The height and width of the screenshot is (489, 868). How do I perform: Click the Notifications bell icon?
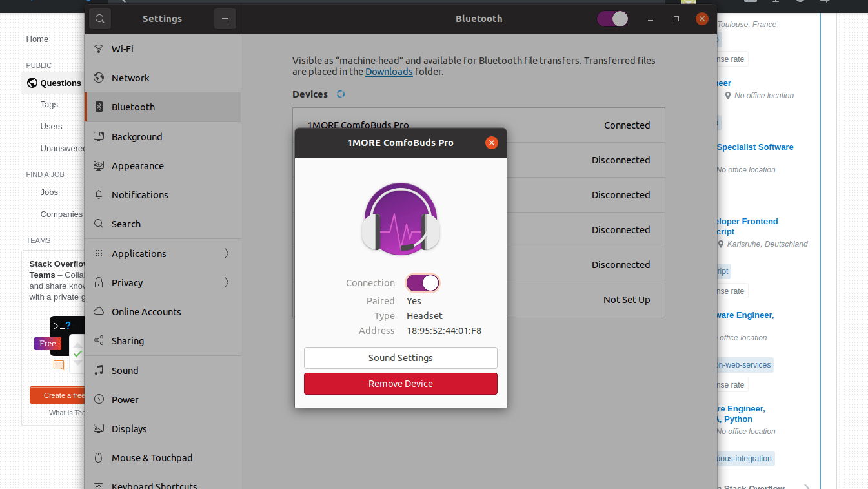99,194
